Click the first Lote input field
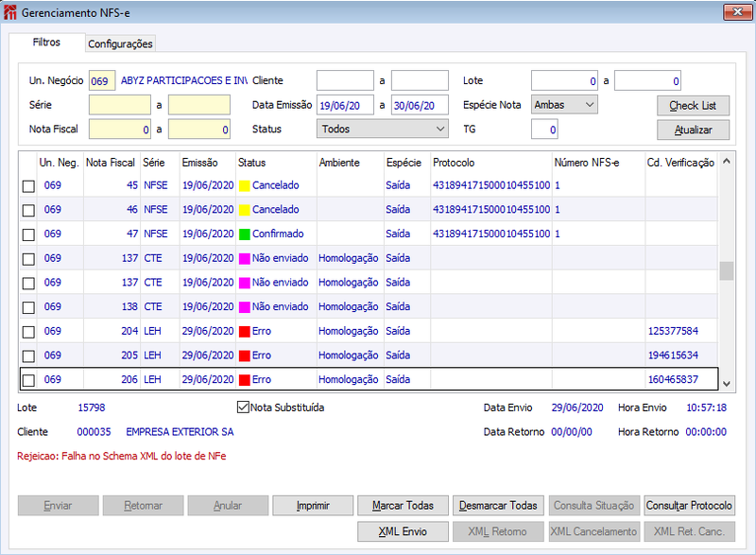The height and width of the screenshot is (555, 756). pyautogui.click(x=564, y=80)
